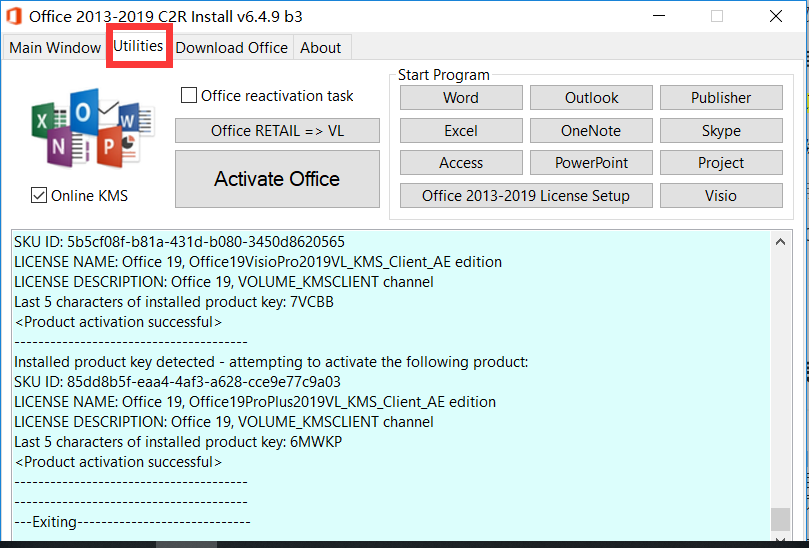This screenshot has width=809, height=548.
Task: Launch Publisher from Start Program
Action: point(721,98)
